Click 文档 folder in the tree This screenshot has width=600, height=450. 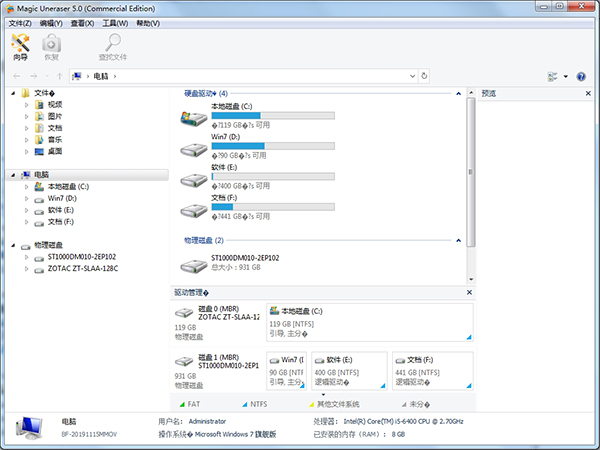(55, 128)
